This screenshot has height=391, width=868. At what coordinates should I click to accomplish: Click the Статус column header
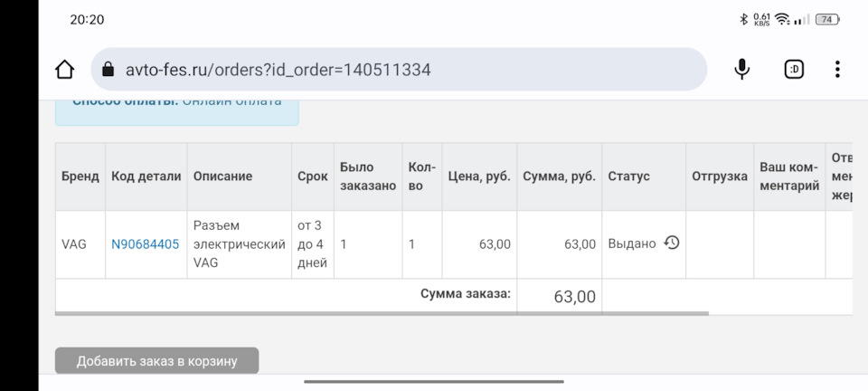pyautogui.click(x=629, y=176)
